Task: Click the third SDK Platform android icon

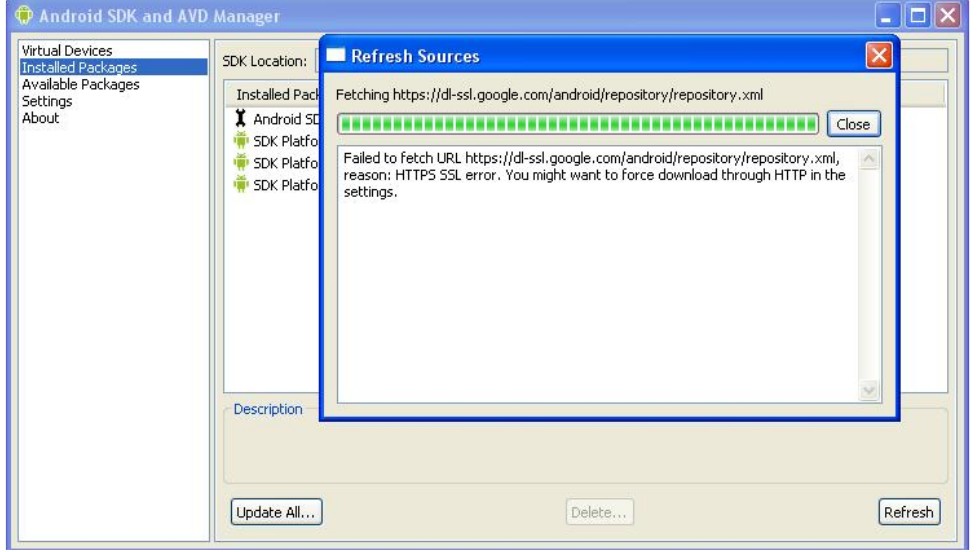Action: coord(241,184)
